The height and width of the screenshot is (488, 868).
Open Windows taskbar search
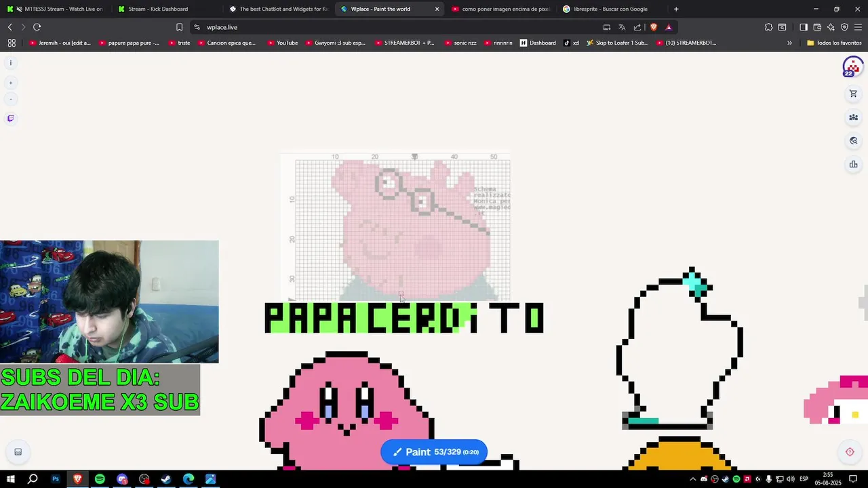click(x=33, y=479)
